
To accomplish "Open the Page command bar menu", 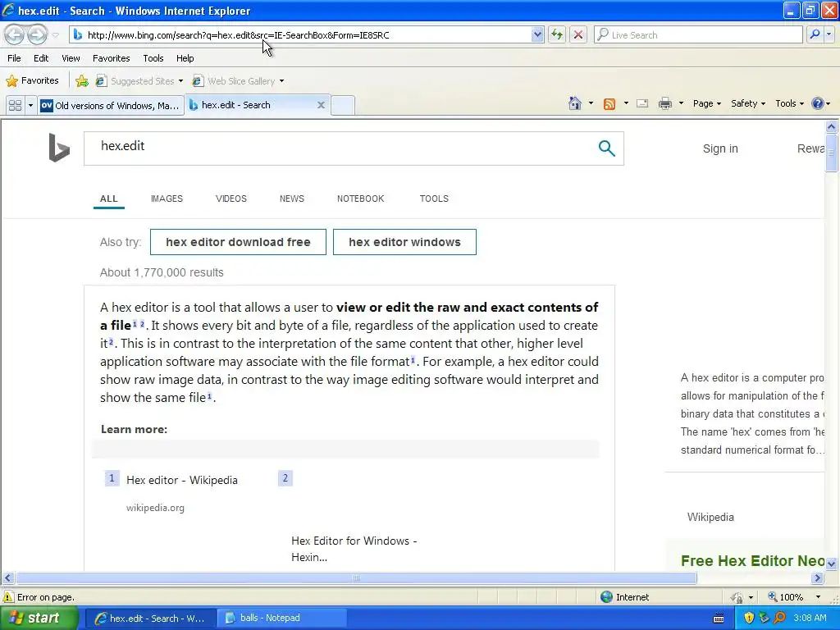I will (706, 103).
